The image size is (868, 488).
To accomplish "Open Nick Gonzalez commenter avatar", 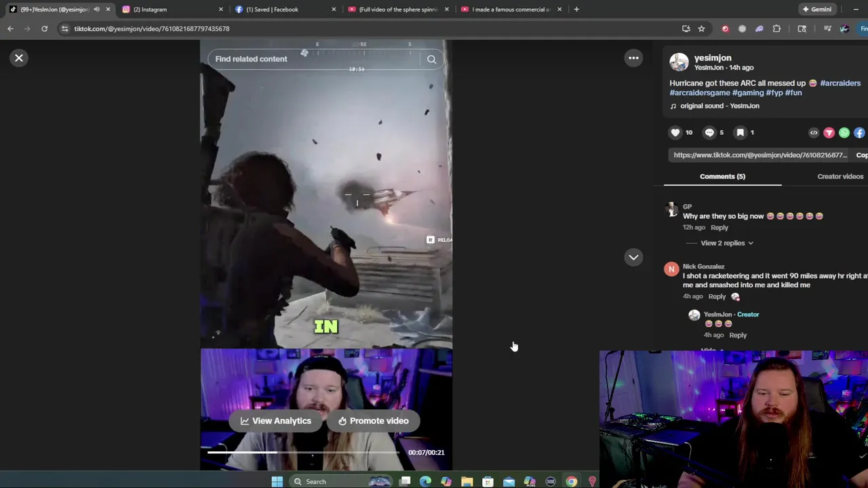I will [671, 270].
